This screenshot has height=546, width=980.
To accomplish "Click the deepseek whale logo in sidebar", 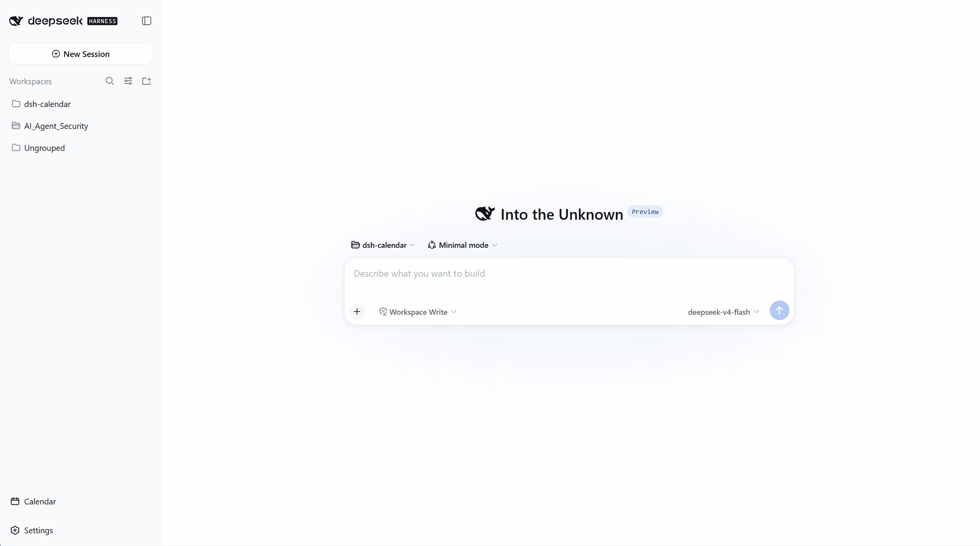I will pyautogui.click(x=16, y=21).
